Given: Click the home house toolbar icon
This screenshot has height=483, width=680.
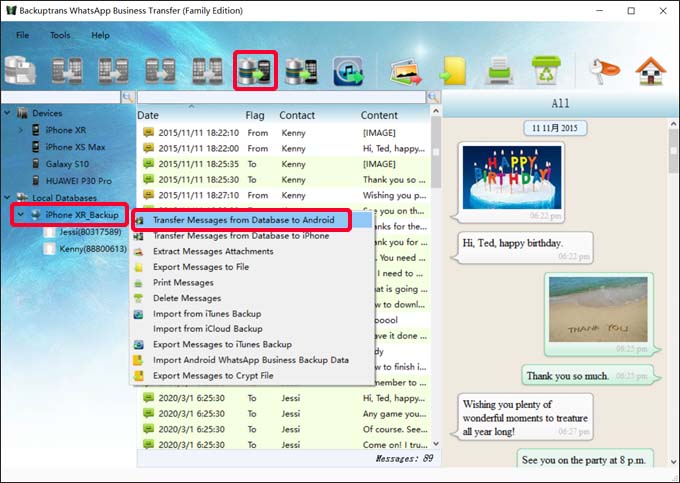Looking at the screenshot, I should (x=651, y=71).
